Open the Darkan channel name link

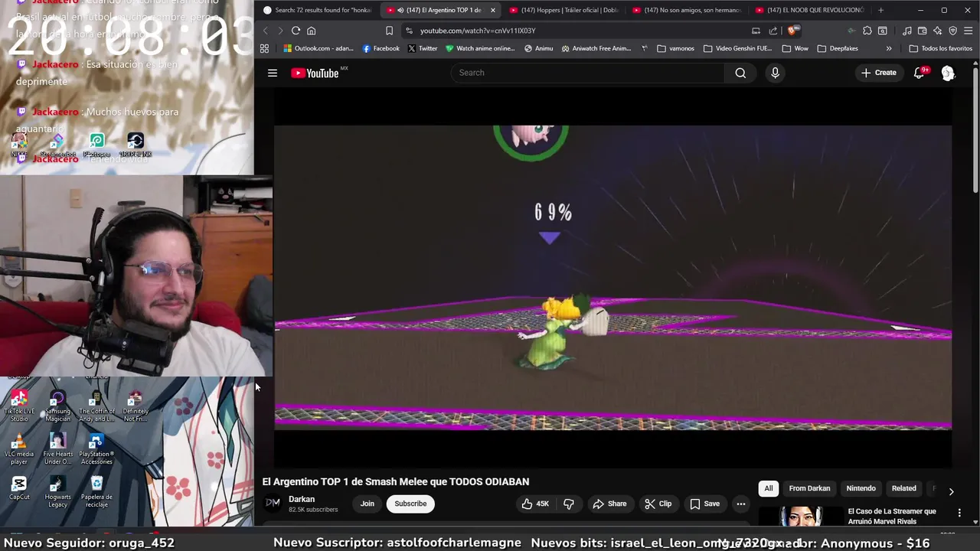(x=302, y=499)
